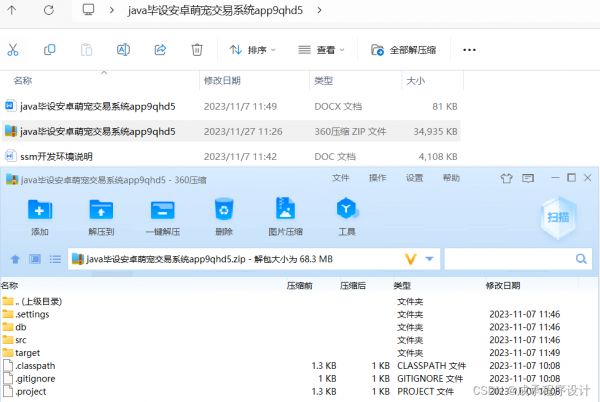This screenshot has height=402, width=600.
Task: Sort by 修改日期 column in 360压缩
Action: click(503, 285)
